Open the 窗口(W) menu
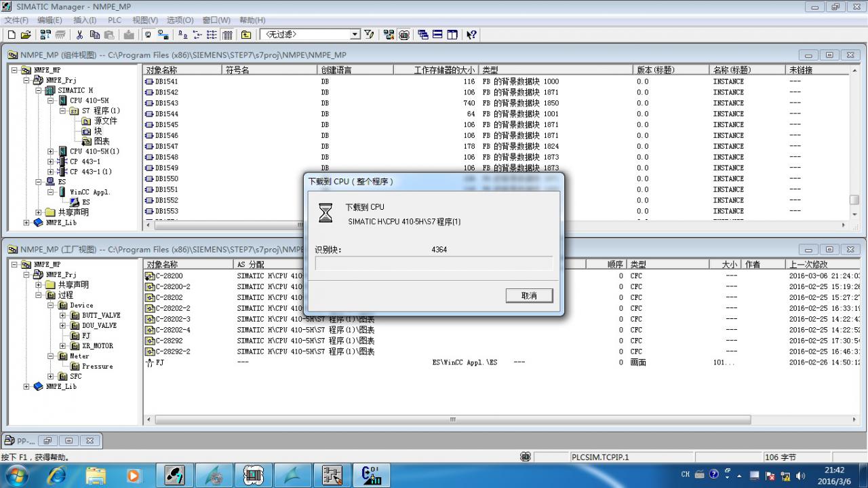 tap(216, 20)
